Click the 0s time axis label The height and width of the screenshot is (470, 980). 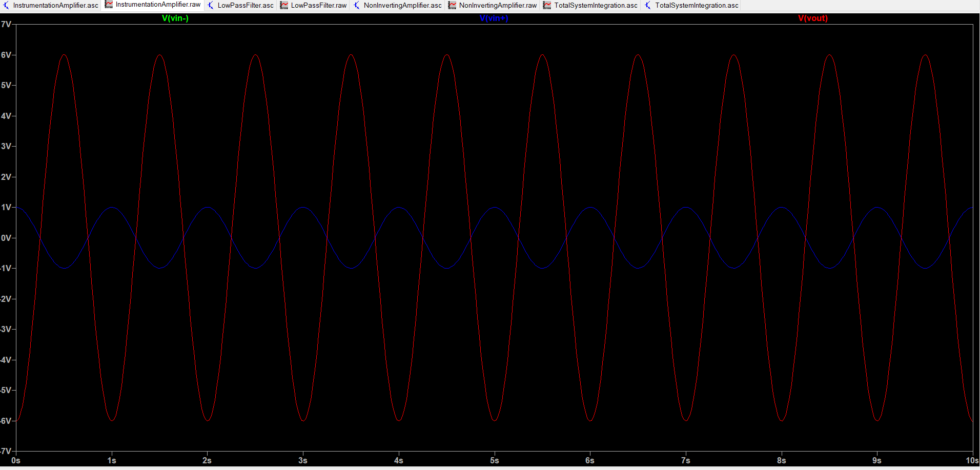click(x=16, y=460)
